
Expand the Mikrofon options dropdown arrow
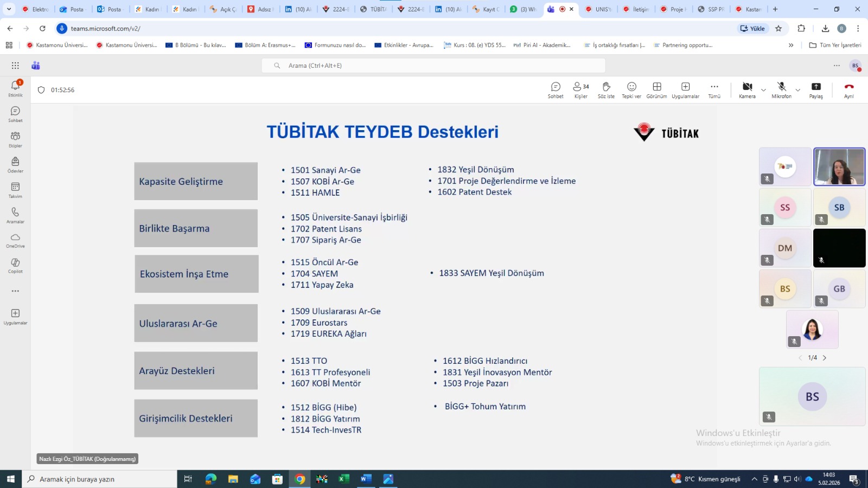797,90
